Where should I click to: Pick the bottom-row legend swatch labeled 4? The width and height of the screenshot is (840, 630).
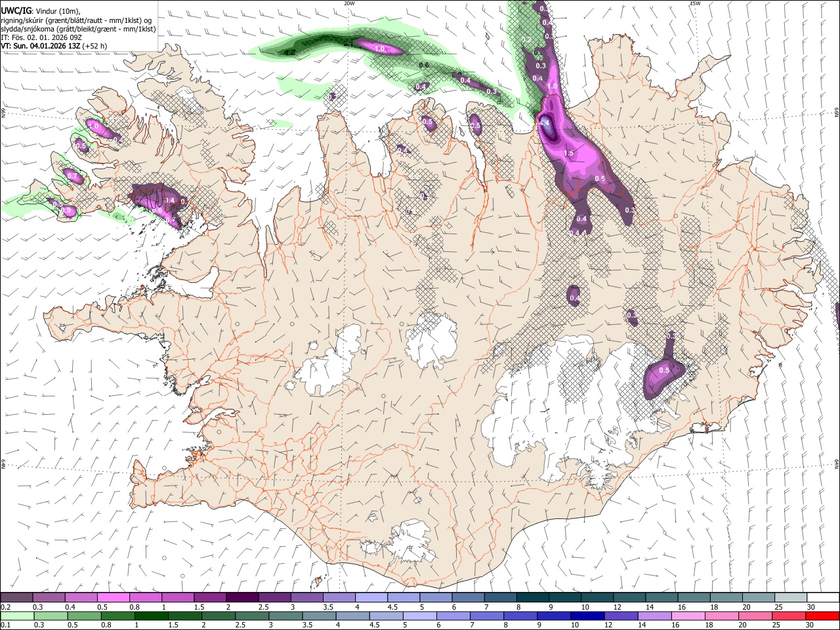(x=352, y=616)
